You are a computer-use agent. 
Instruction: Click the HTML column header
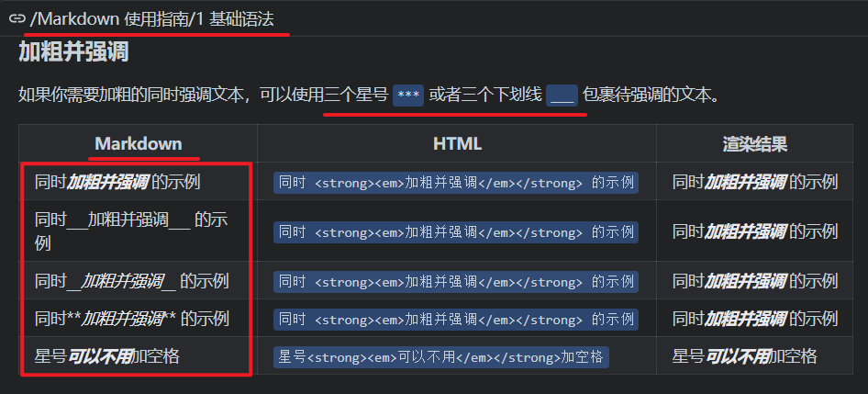click(x=457, y=144)
